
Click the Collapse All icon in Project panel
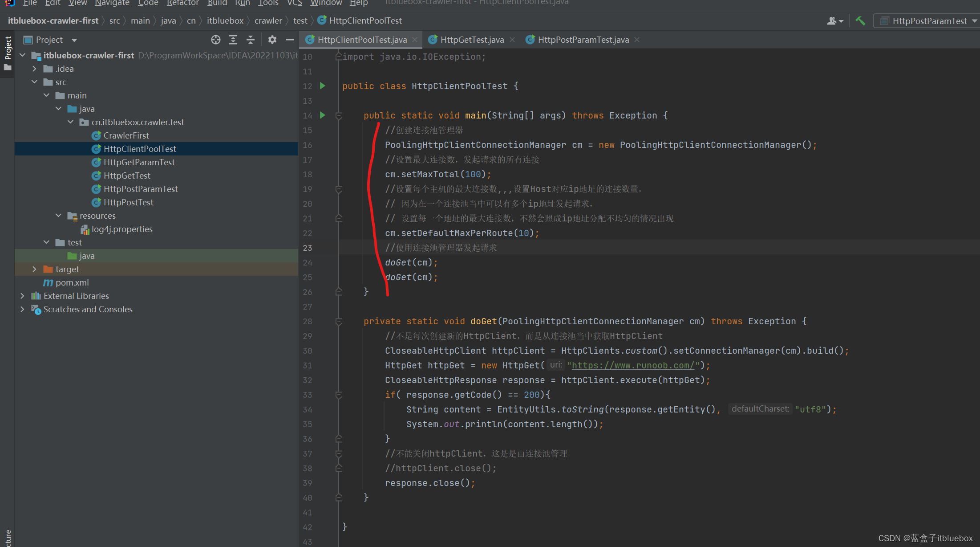(251, 40)
